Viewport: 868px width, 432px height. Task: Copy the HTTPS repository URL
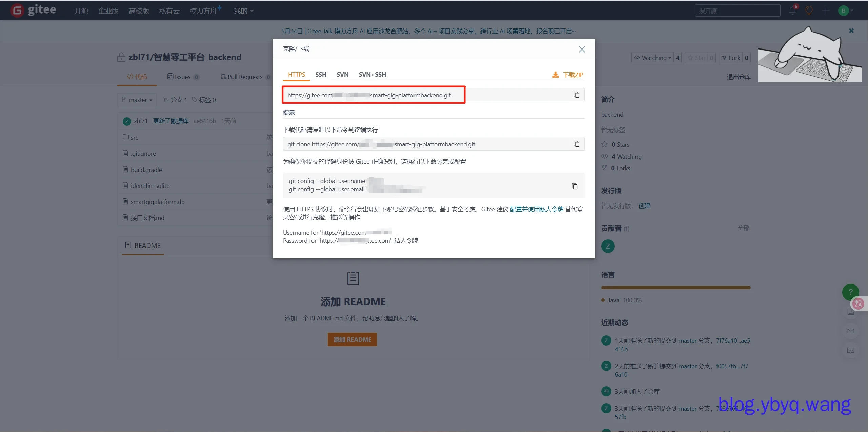(x=576, y=95)
